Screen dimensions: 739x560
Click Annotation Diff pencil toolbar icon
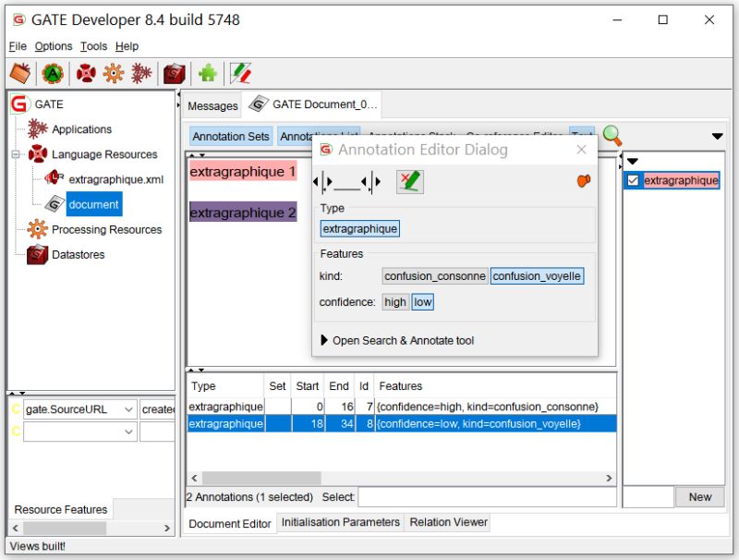click(x=240, y=74)
